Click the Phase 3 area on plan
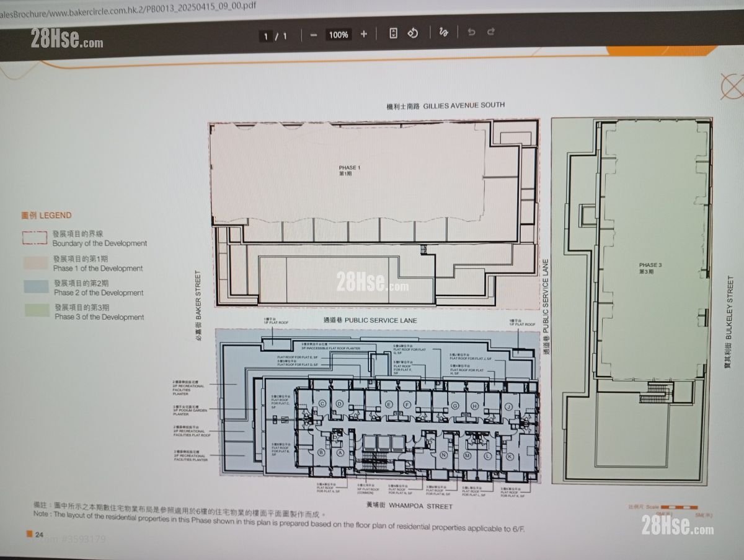The width and height of the screenshot is (744, 560). (650, 268)
